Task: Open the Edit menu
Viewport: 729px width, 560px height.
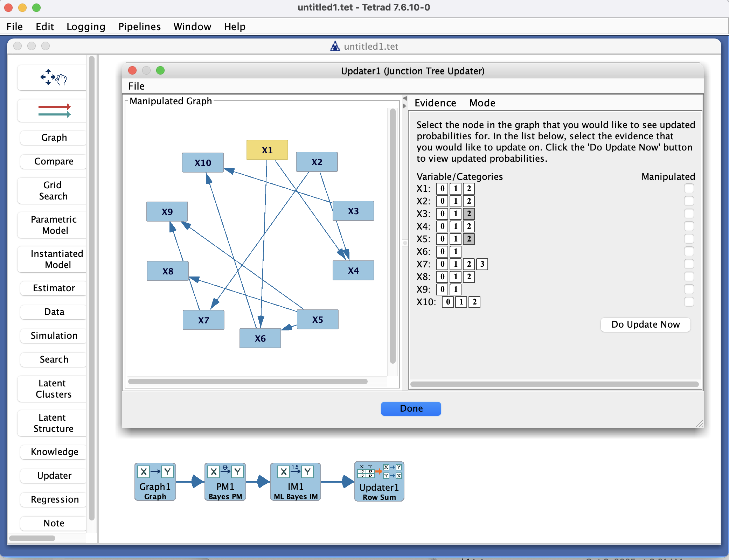Action: (45, 27)
